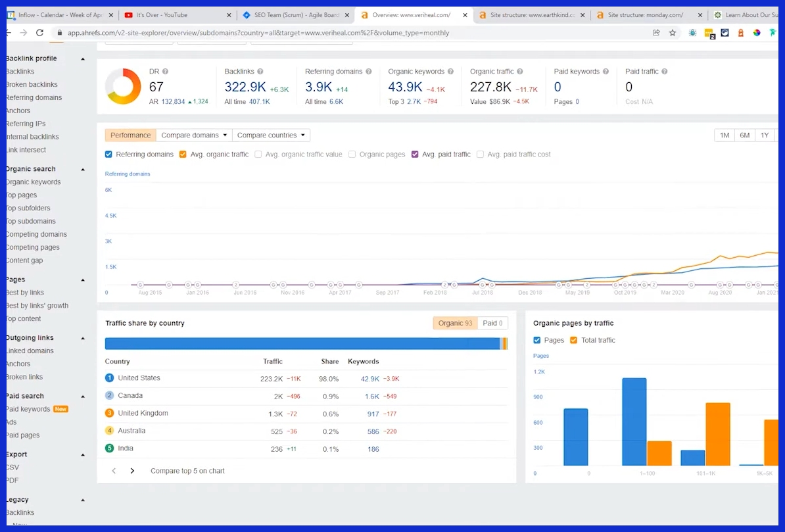Image resolution: width=785 pixels, height=532 pixels.
Task: Collapse Paid search sidebar section
Action: coord(83,397)
